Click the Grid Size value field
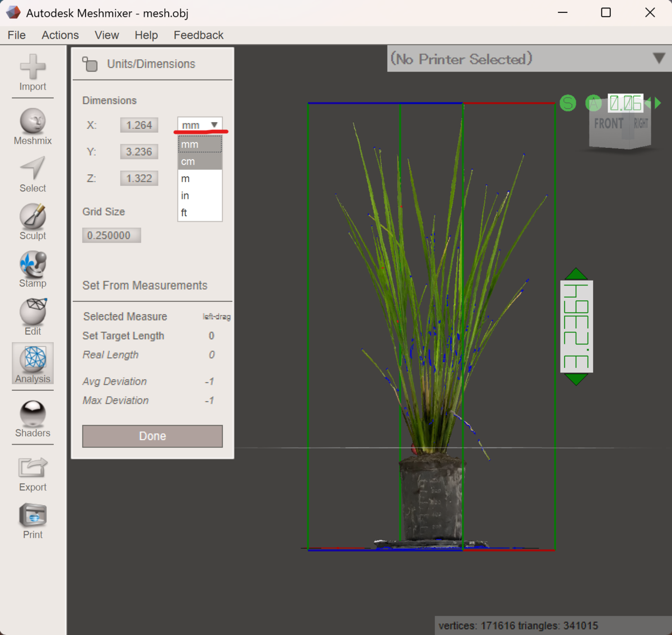The image size is (672, 635). [111, 235]
